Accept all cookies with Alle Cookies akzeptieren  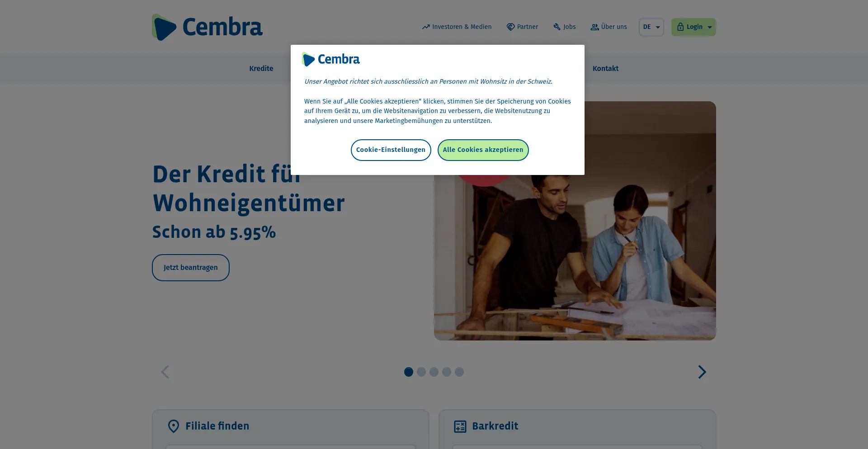(x=483, y=150)
